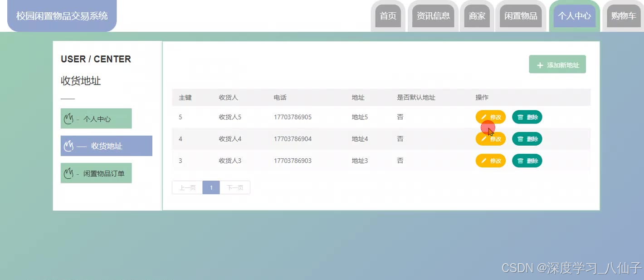Click the pencil icon on row 5's 修改 button

click(x=484, y=117)
